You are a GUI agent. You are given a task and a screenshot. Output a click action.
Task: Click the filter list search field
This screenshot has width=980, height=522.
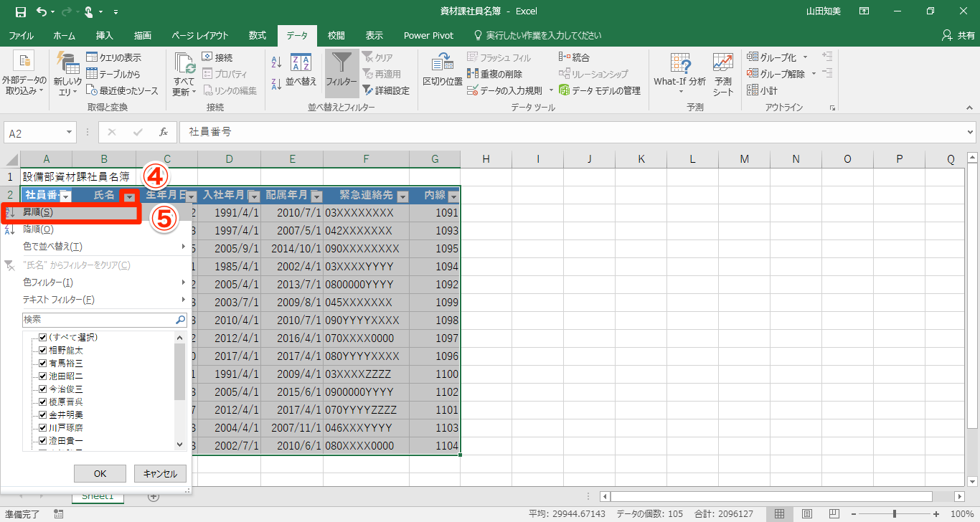105,320
